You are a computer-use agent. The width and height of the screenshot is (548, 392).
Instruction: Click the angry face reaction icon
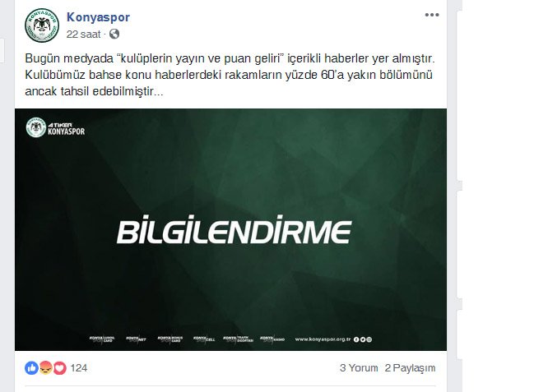coord(45,368)
